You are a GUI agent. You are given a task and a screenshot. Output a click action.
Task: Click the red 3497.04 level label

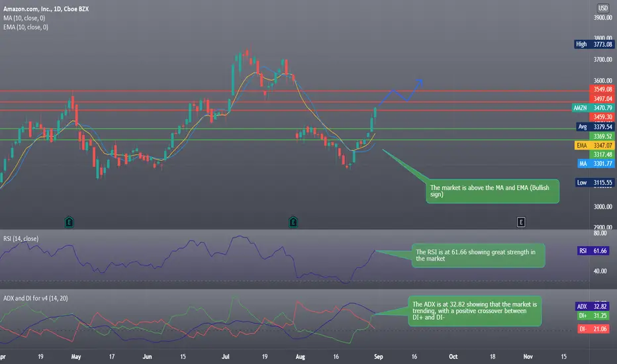[602, 99]
